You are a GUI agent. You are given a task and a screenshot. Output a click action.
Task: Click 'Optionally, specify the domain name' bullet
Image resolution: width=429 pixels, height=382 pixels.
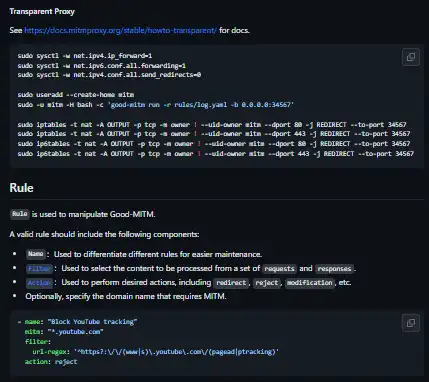(126, 296)
